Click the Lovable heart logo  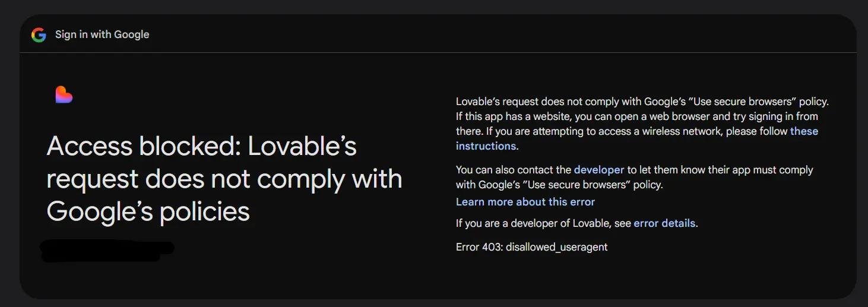(x=64, y=94)
